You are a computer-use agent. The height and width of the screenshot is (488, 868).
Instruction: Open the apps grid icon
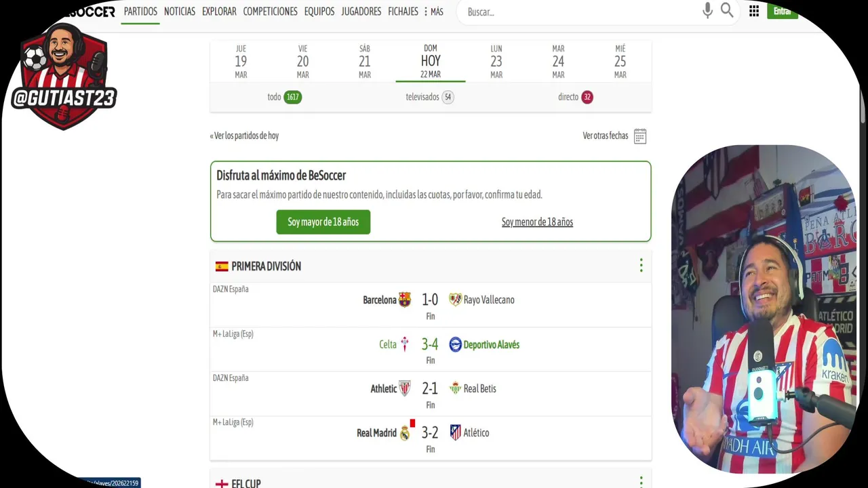click(754, 12)
